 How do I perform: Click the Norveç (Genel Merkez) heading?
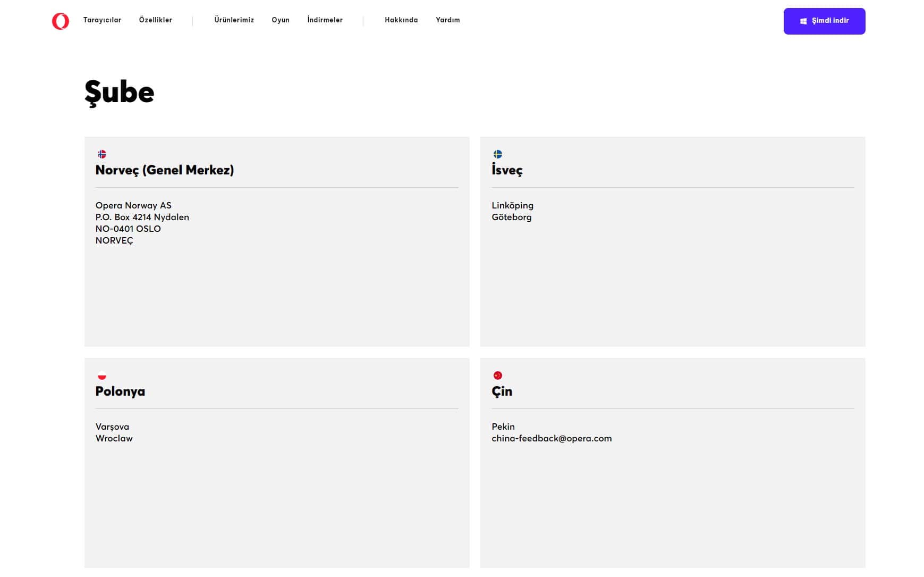[165, 170]
